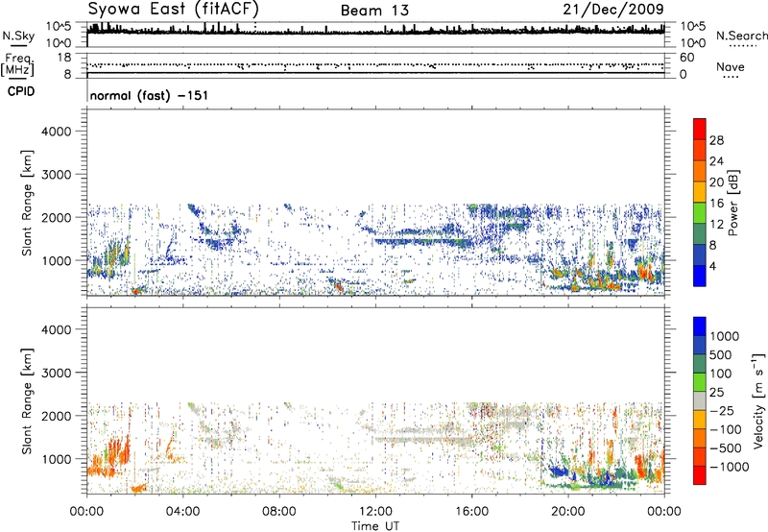
Task: Click the 'CPID' row label
Action: tap(21, 91)
